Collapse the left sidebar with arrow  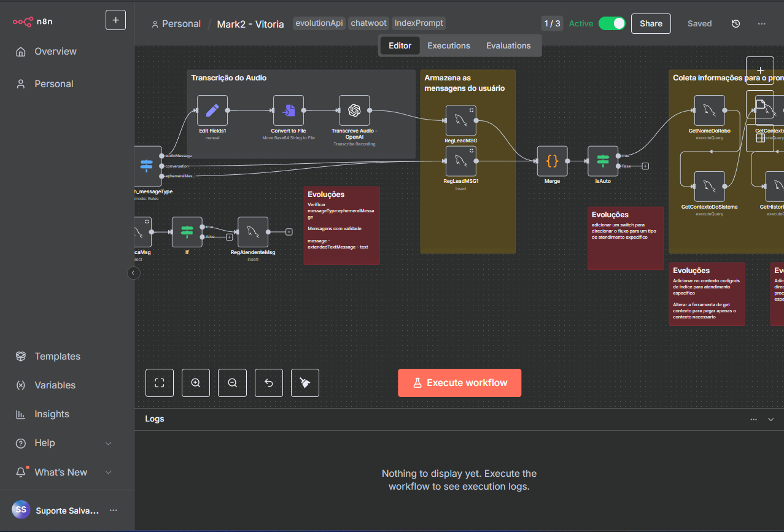(x=134, y=273)
